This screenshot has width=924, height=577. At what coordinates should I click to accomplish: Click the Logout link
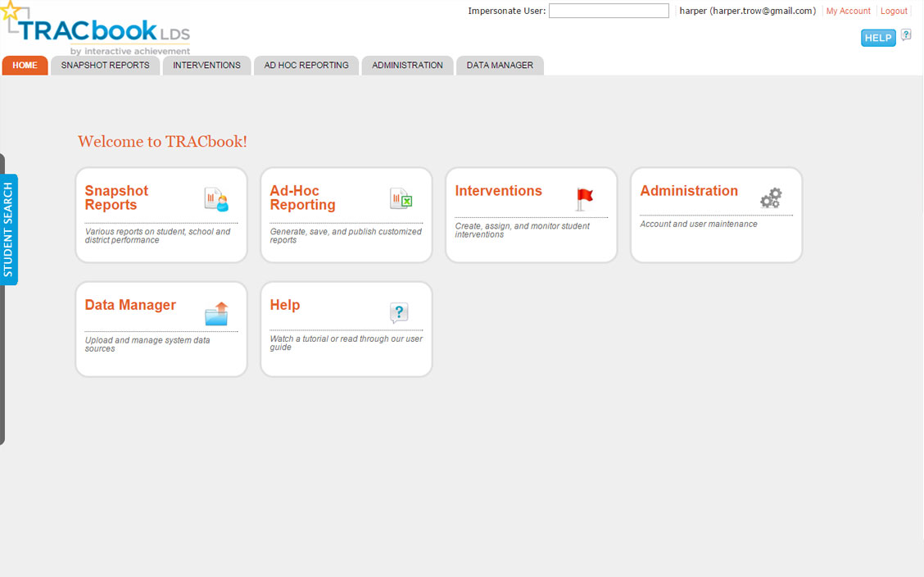pyautogui.click(x=894, y=11)
